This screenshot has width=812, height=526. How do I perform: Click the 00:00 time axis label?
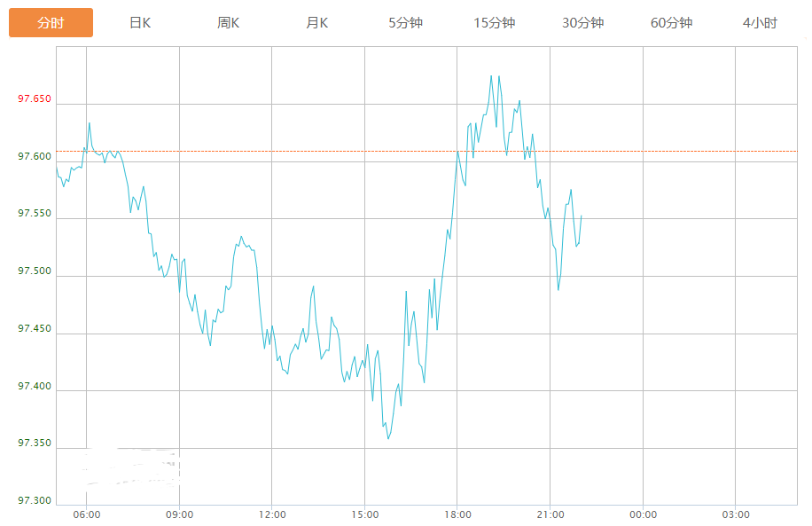643,514
